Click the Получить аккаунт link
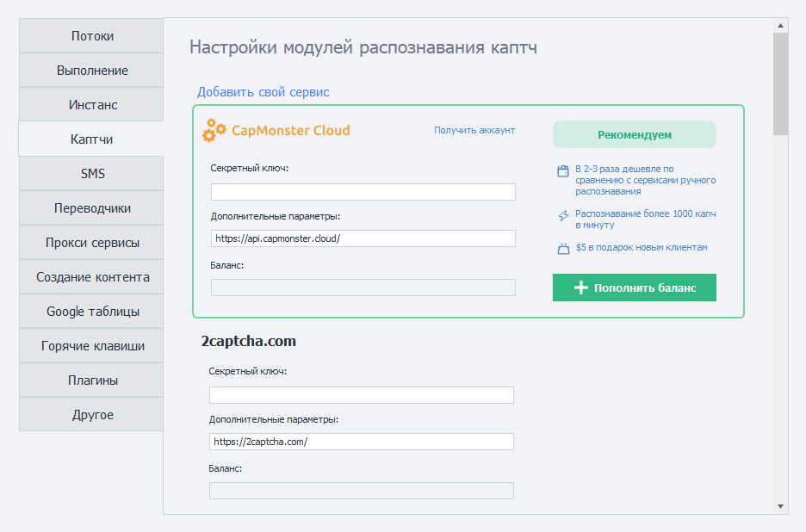This screenshot has height=532, width=806. 474,130
